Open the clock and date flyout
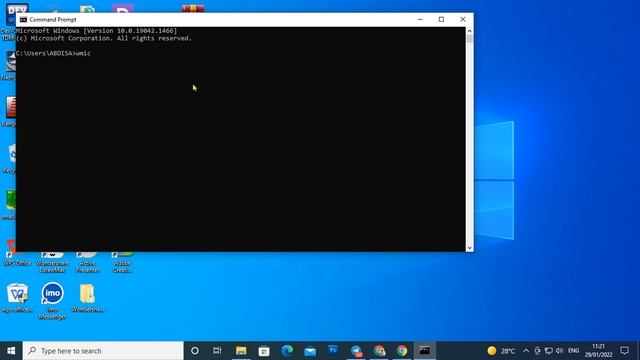 [598, 351]
